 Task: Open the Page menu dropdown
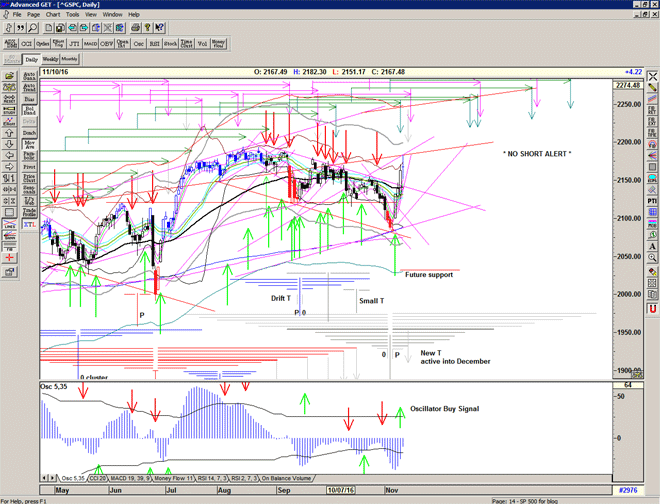(x=34, y=15)
